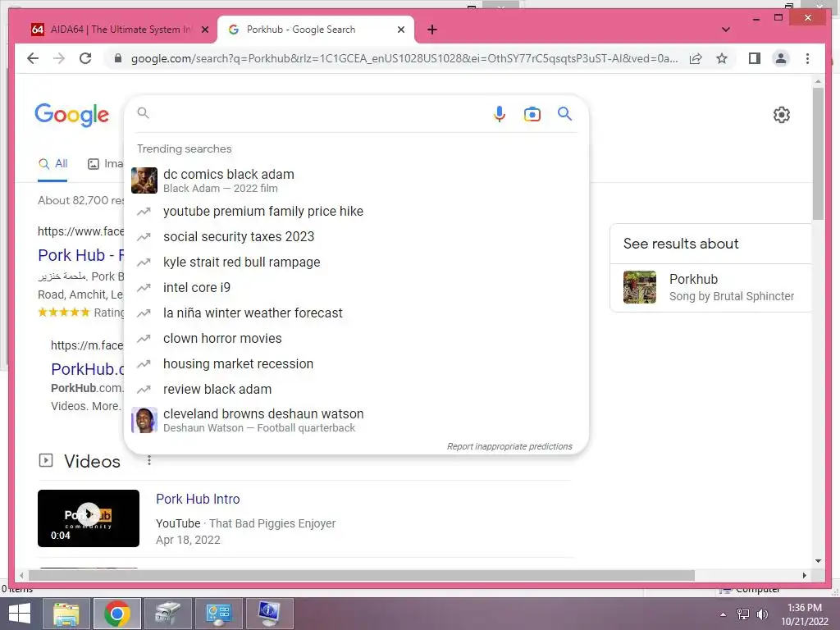Open the scanner device taskbar icon
This screenshot has height=630, width=840.
pos(167,614)
